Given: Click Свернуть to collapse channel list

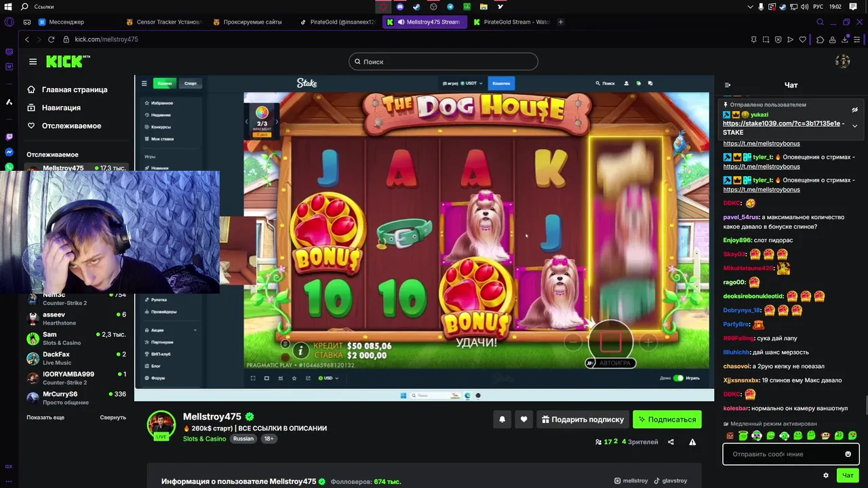Looking at the screenshot, I should [113, 418].
